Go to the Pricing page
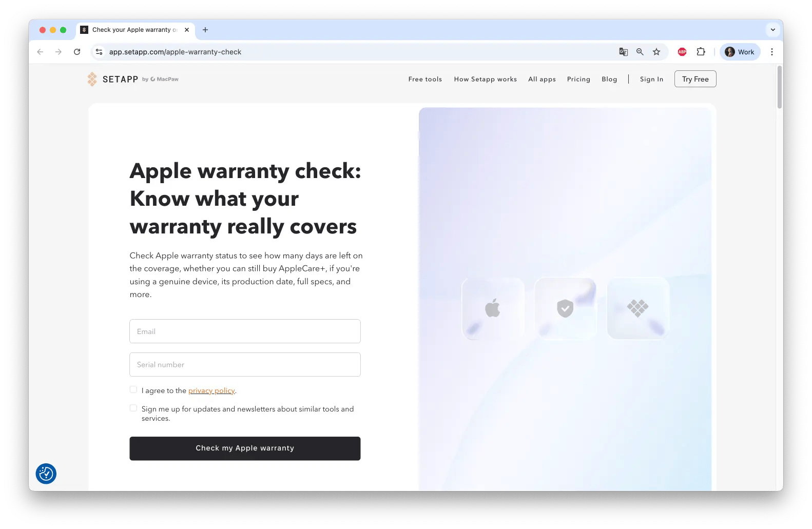Image resolution: width=812 pixels, height=529 pixels. click(x=578, y=79)
